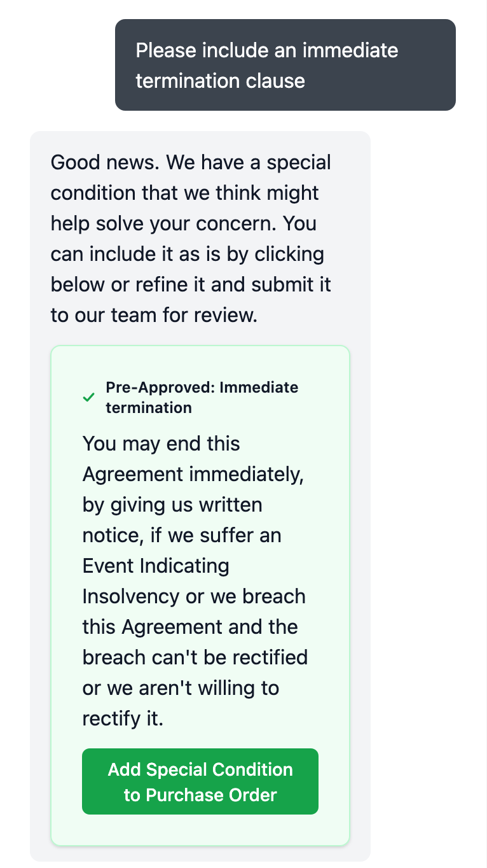Click the "Good news" reply opening text

pyautogui.click(x=104, y=162)
